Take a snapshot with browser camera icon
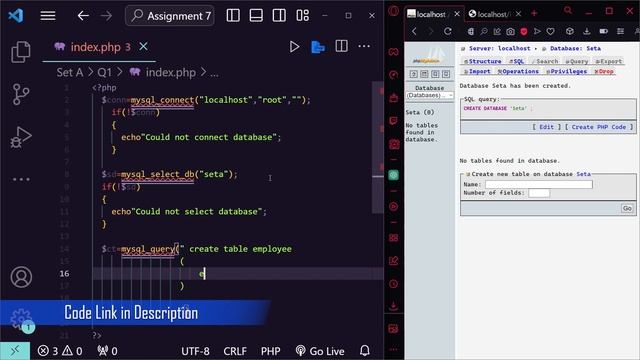This screenshot has width=640, height=360. pyautogui.click(x=510, y=31)
